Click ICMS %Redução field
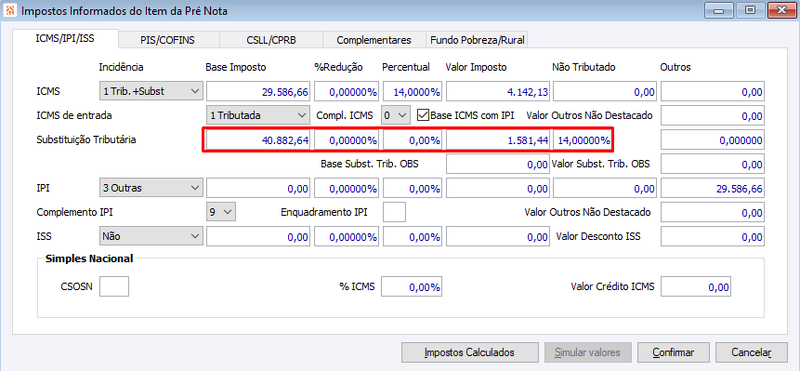The width and height of the screenshot is (800, 371). (346, 92)
